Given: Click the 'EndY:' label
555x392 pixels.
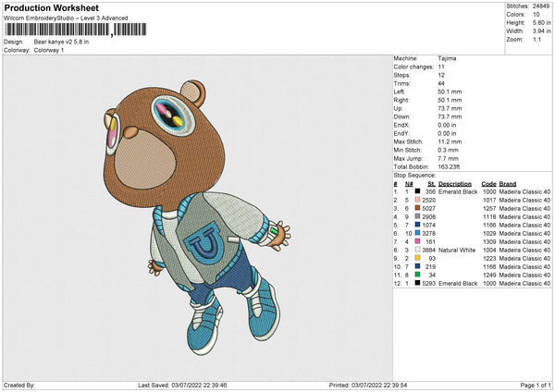Looking at the screenshot, I should coord(401,133).
